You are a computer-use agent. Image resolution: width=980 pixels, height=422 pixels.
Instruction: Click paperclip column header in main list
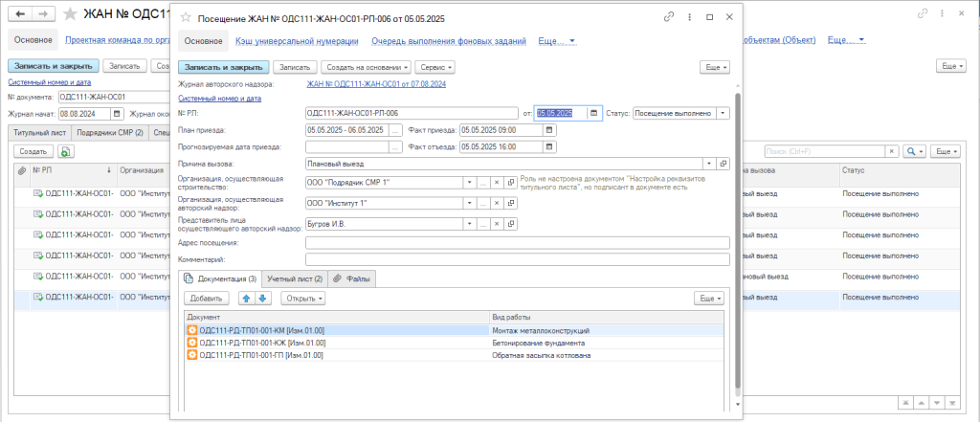(23, 170)
